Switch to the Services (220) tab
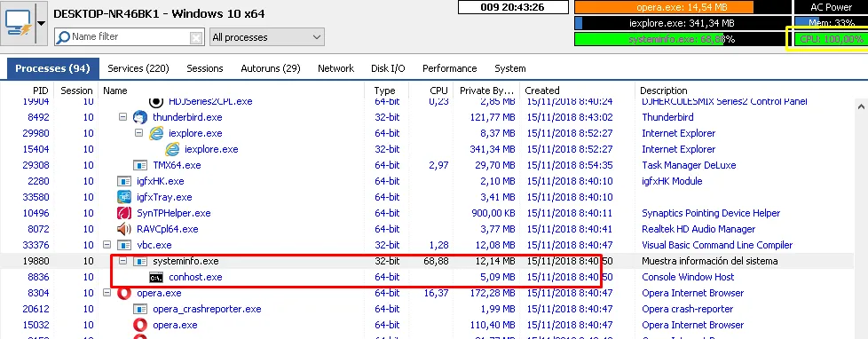This screenshot has height=339, width=868. tap(138, 68)
